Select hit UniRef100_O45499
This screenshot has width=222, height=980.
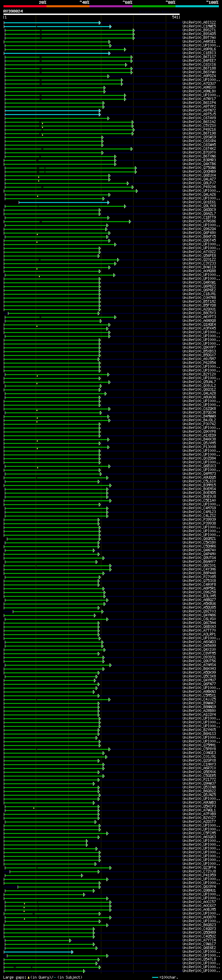point(199,646)
